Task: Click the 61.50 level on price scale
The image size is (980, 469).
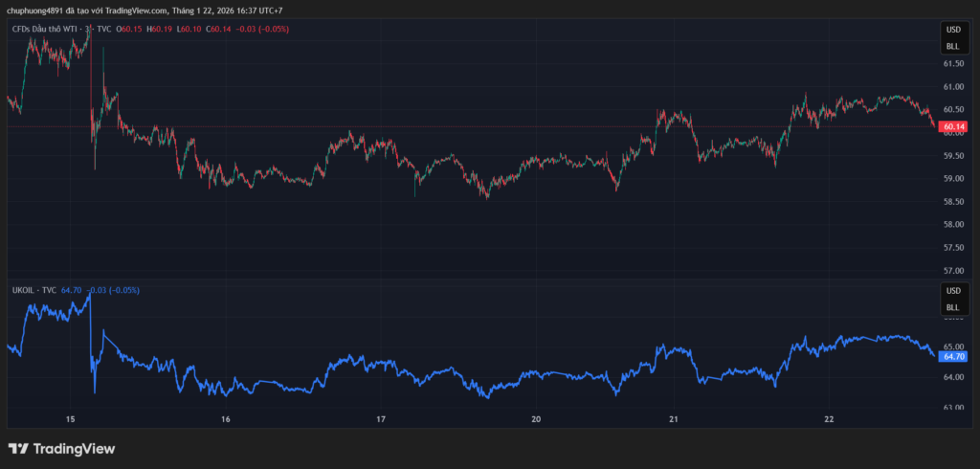Action: 952,64
